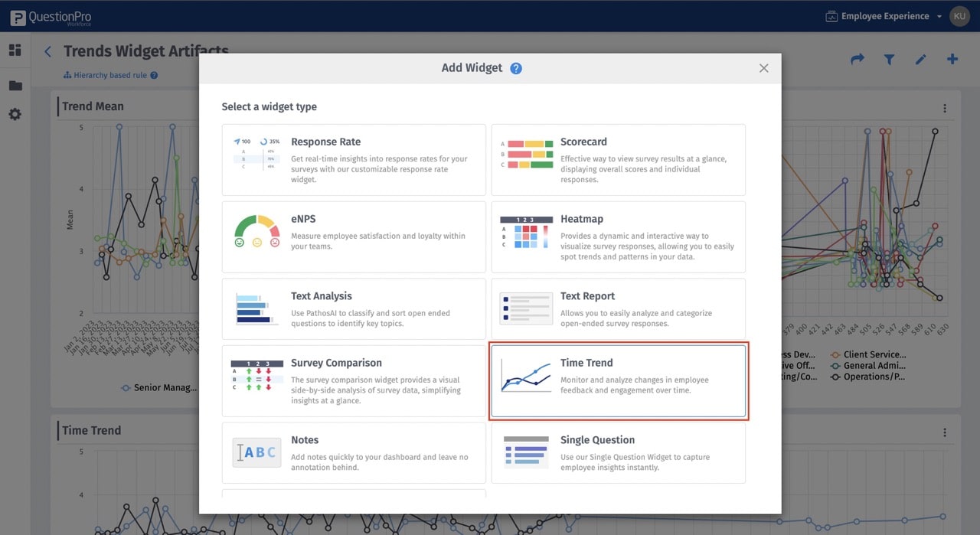Click the Add Widget help question icon
980x535 pixels.
click(x=516, y=68)
